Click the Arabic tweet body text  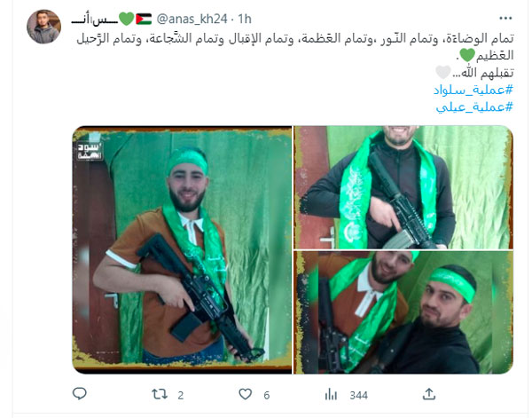295,55
